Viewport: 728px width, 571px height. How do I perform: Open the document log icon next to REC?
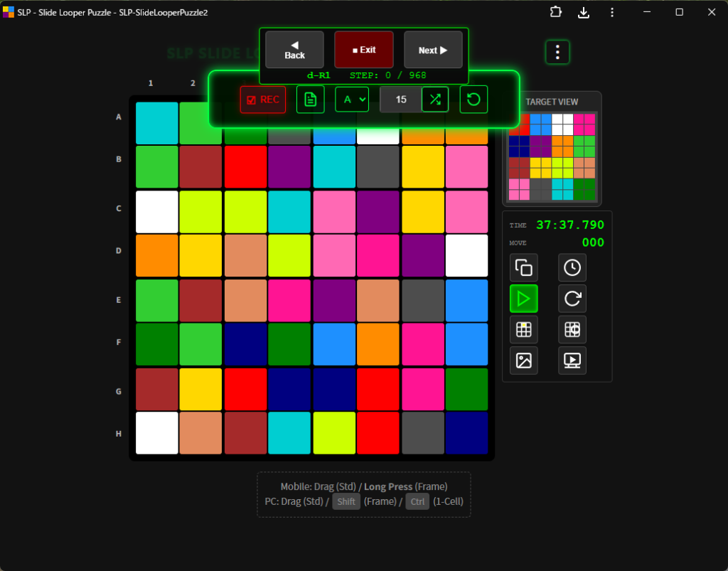(x=310, y=100)
